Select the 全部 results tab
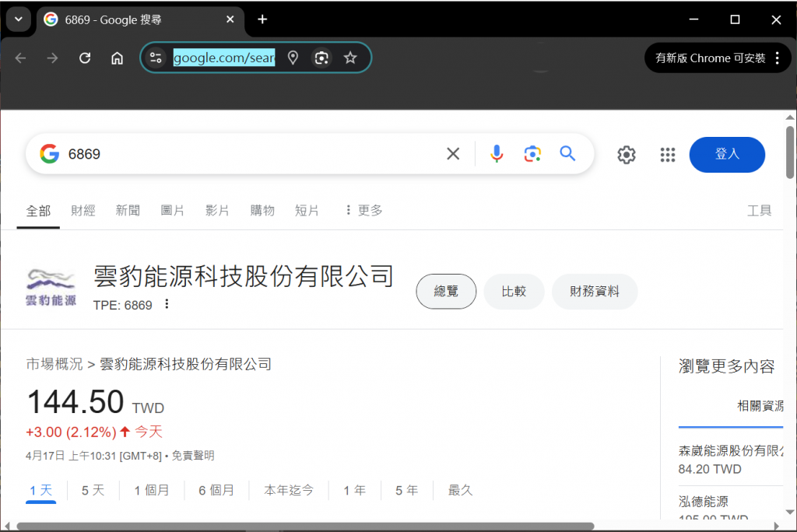This screenshot has width=797, height=532. 38,210
